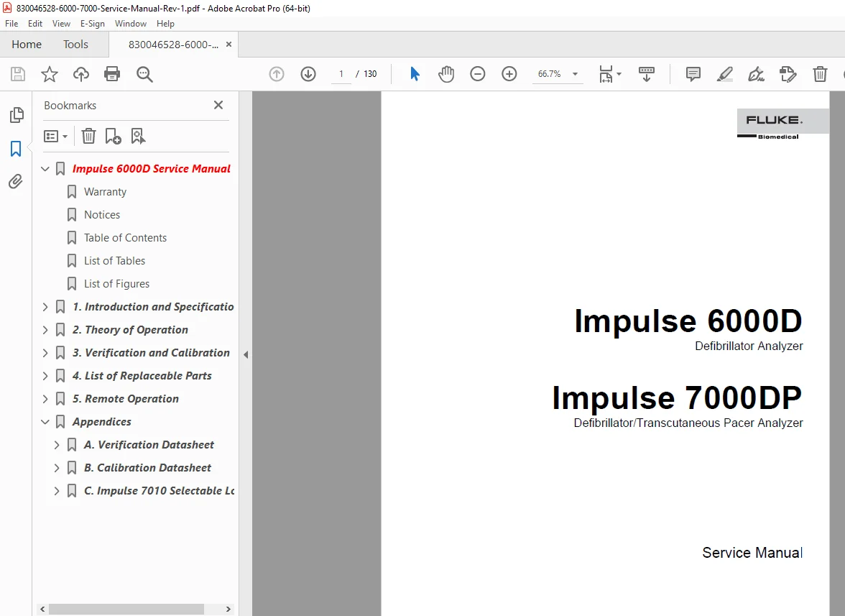
Task: Go to next page arrow
Action: (x=308, y=74)
